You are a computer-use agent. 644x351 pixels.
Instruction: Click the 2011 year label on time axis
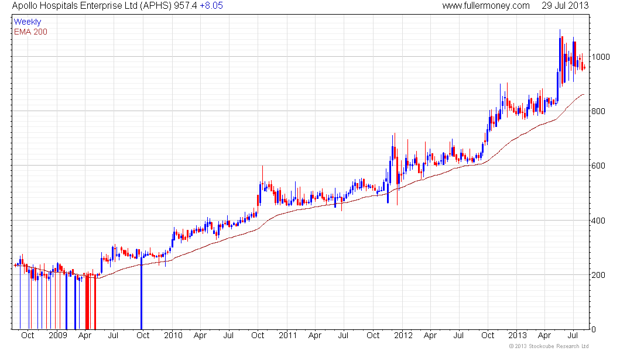[x=288, y=335]
